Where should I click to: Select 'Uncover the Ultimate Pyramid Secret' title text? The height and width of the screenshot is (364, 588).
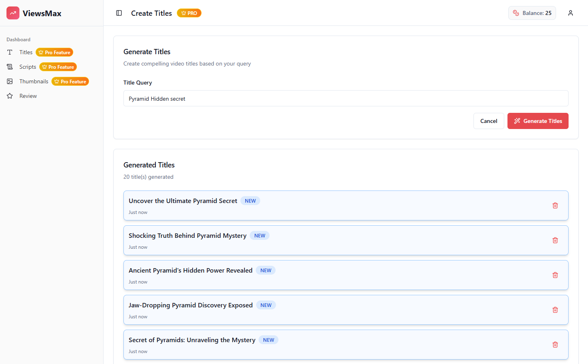[183, 201]
